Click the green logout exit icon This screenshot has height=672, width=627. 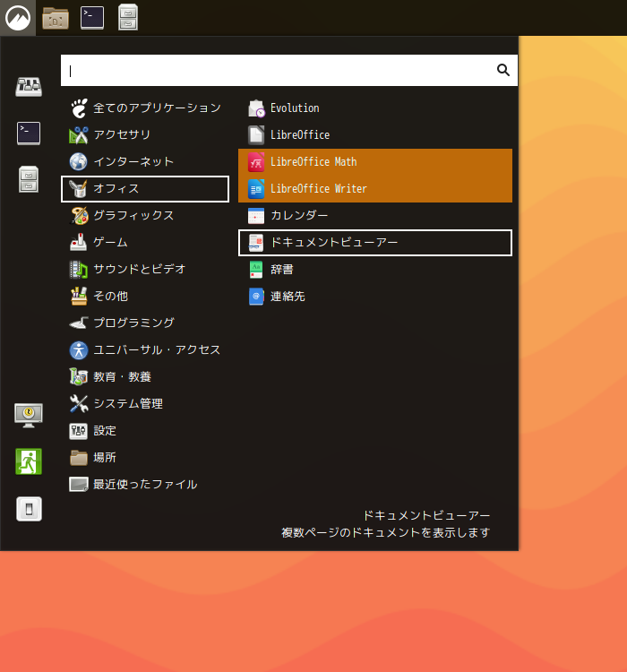pyautogui.click(x=29, y=461)
